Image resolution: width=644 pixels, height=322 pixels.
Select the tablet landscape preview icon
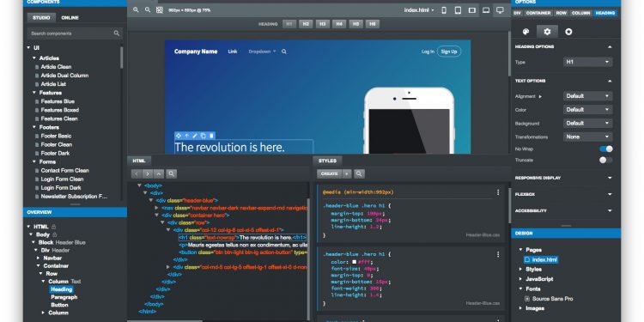472,10
